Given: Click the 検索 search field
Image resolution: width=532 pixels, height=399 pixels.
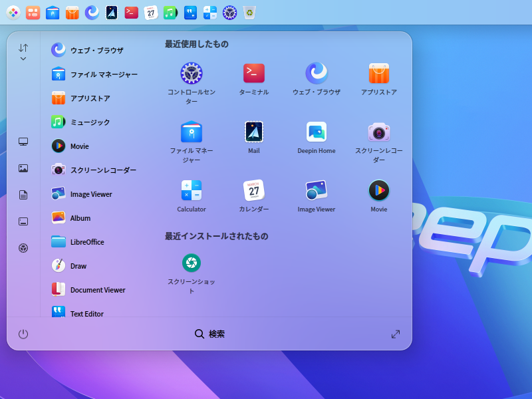Looking at the screenshot, I should tap(209, 334).
